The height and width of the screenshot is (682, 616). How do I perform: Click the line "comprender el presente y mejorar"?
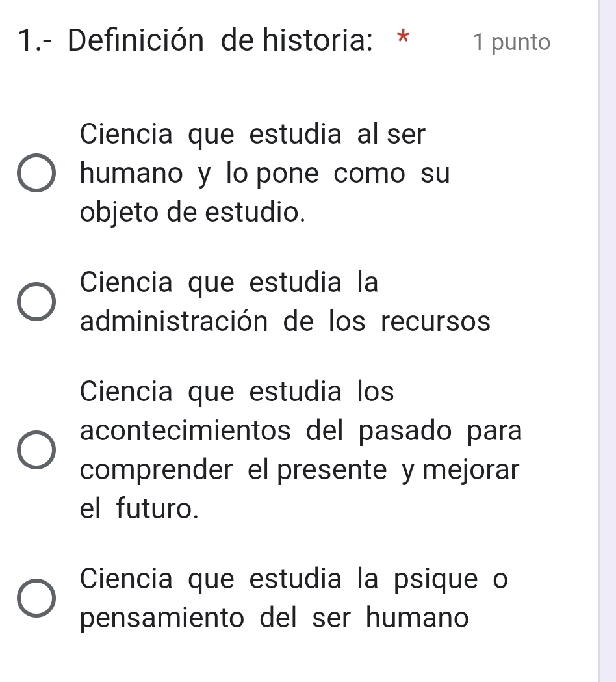click(x=300, y=469)
